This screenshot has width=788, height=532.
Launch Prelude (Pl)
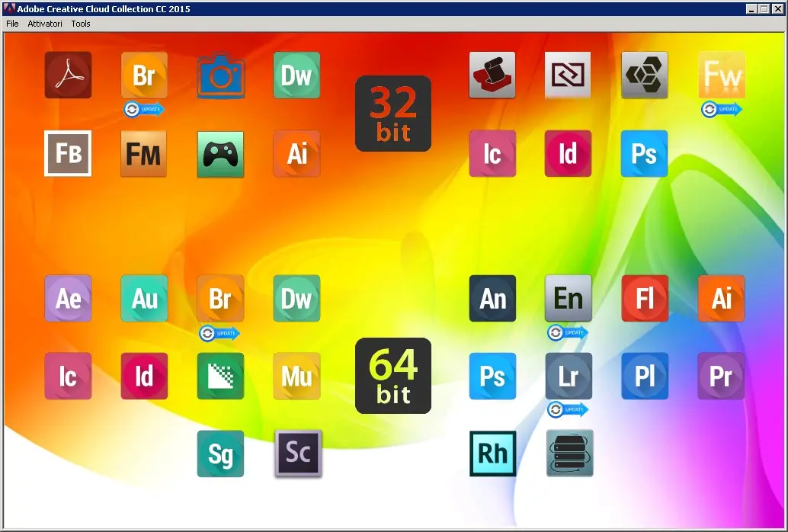coord(645,376)
